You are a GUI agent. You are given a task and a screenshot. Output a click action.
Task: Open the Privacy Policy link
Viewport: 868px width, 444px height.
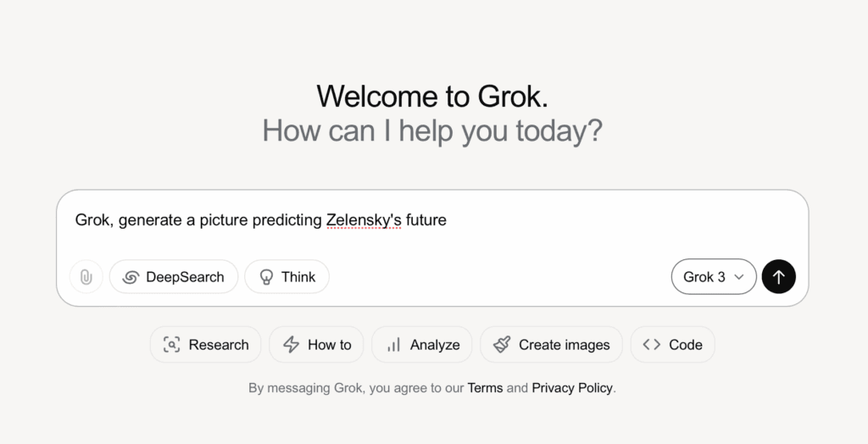(x=572, y=388)
